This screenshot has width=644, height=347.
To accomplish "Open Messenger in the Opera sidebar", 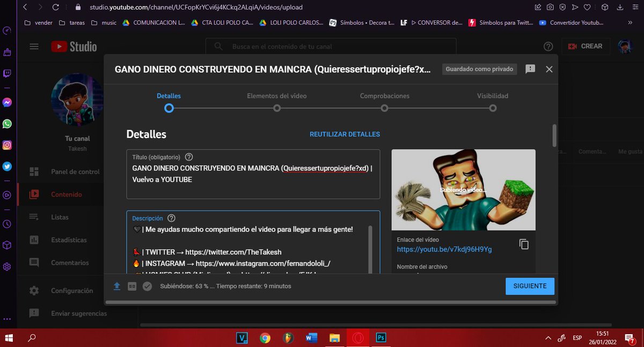I will coord(7,102).
